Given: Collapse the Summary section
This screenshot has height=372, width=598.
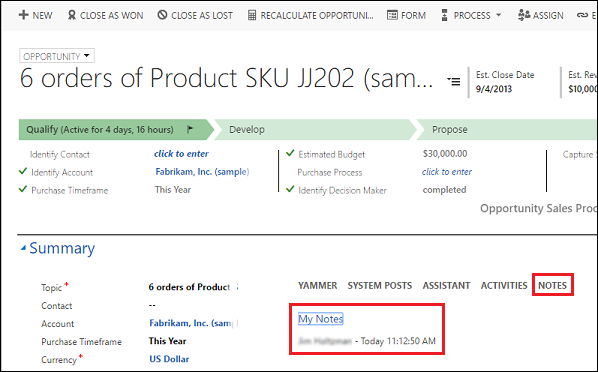Looking at the screenshot, I should click(23, 248).
